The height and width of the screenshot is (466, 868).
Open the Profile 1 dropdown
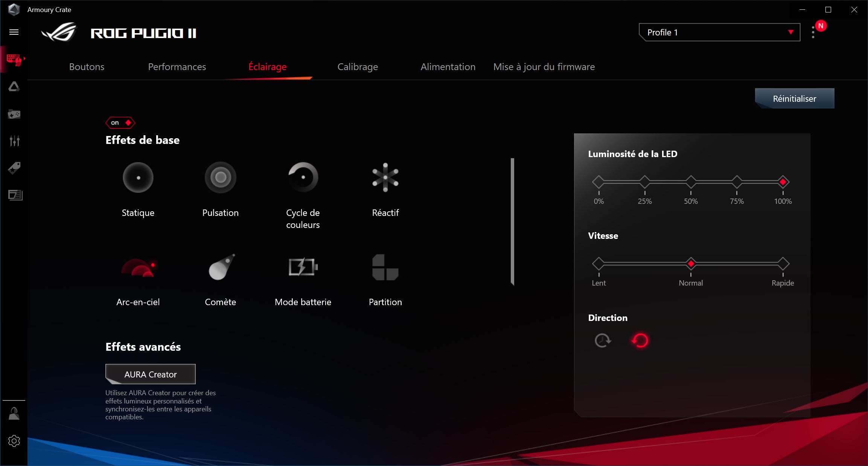click(719, 32)
